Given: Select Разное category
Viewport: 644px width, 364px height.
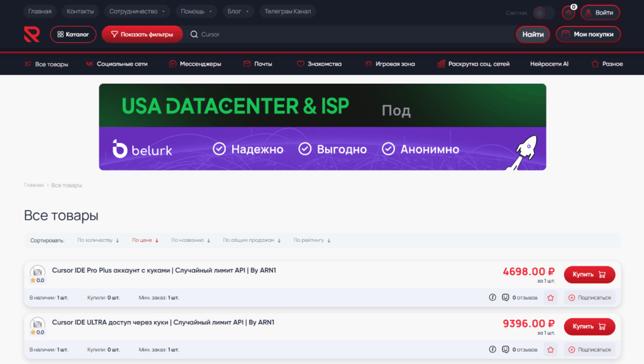Looking at the screenshot, I should [x=607, y=64].
